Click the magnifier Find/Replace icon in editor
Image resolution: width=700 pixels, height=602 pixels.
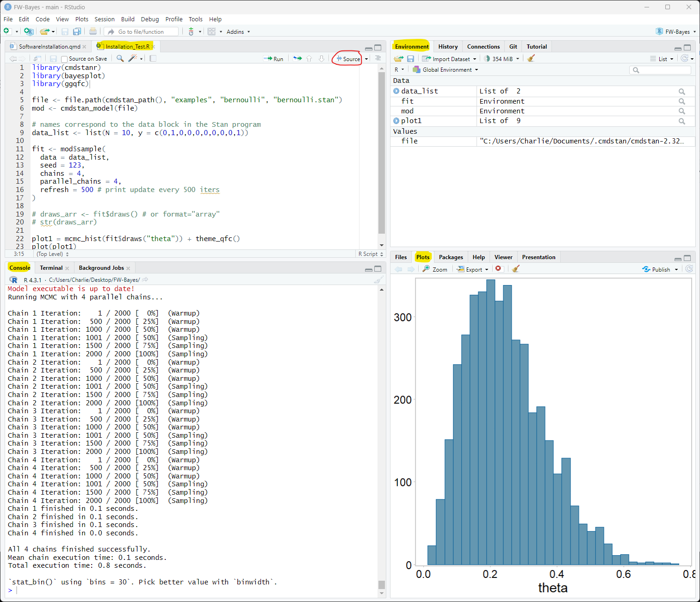click(x=120, y=58)
